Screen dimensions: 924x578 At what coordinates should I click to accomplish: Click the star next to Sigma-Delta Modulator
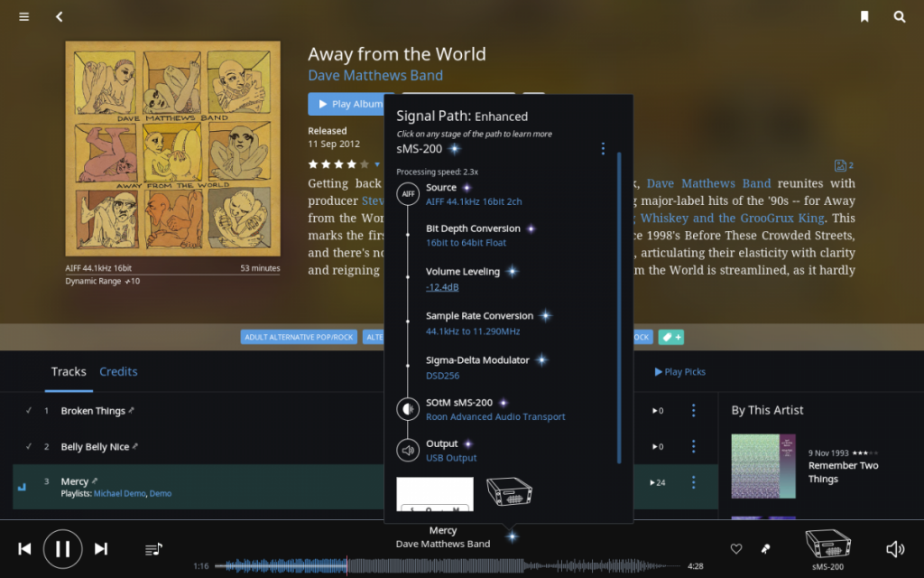tap(541, 359)
